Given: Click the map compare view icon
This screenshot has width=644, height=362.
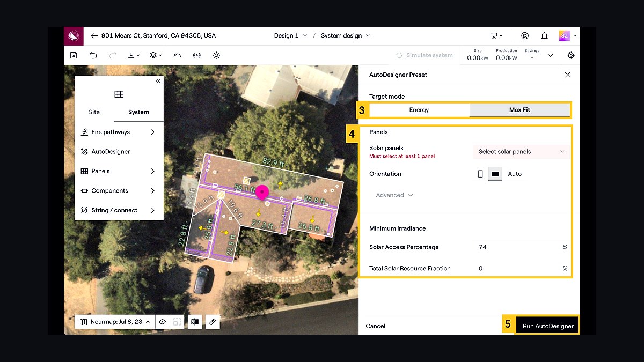Looking at the screenshot, I should pyautogui.click(x=195, y=322).
